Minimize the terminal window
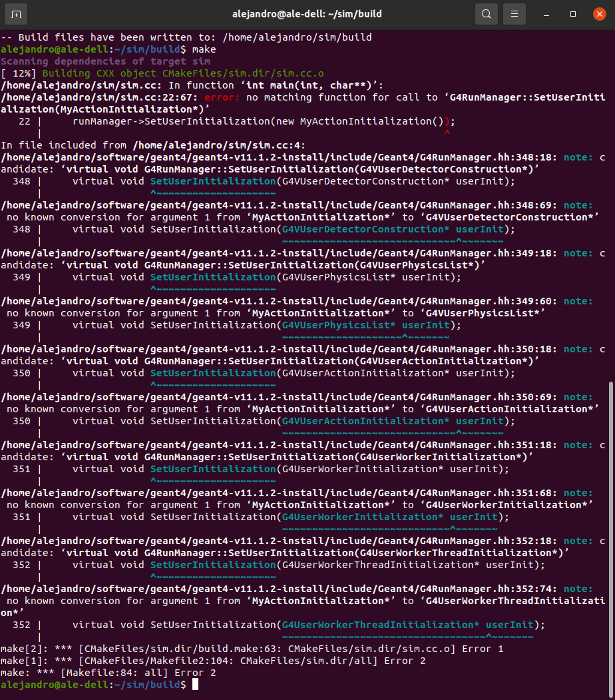Screen dimensions: 615x700 [546, 14]
